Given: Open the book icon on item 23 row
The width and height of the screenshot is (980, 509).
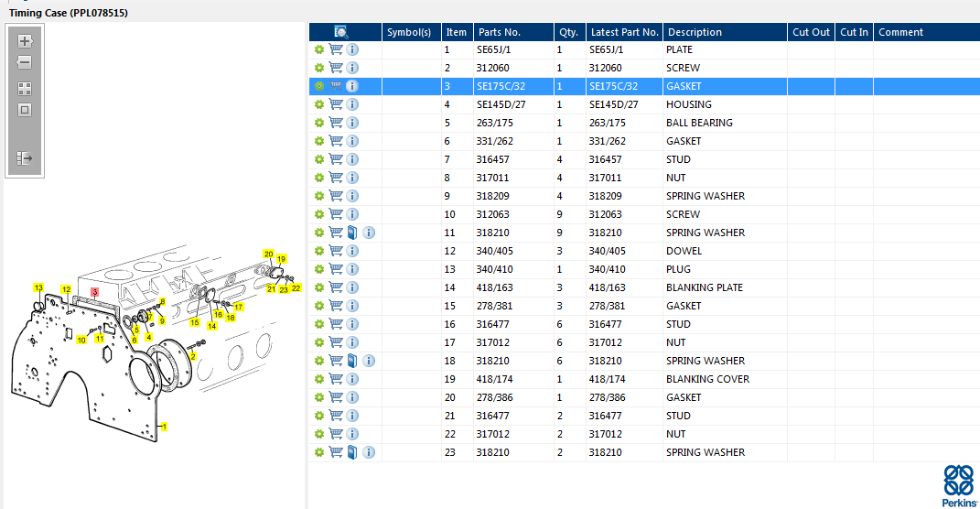Looking at the screenshot, I should (x=352, y=452).
